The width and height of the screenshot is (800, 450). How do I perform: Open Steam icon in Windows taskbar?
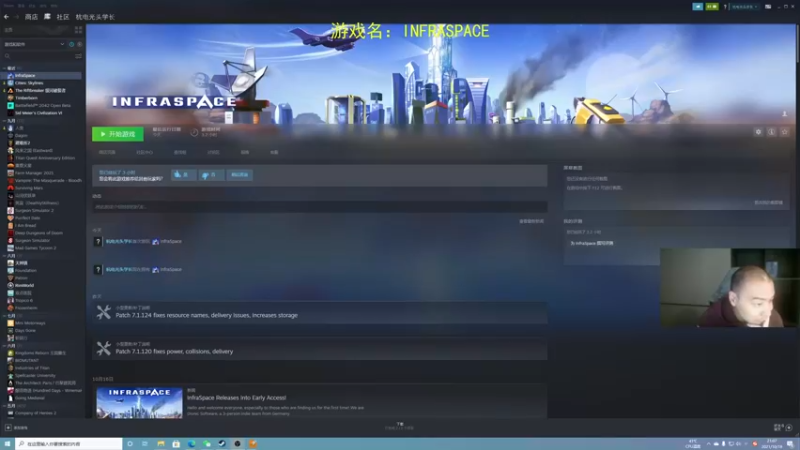222,444
